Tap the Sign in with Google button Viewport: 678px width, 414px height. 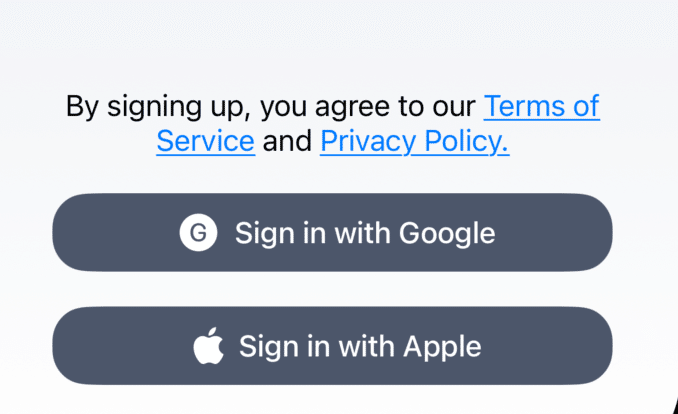332,232
